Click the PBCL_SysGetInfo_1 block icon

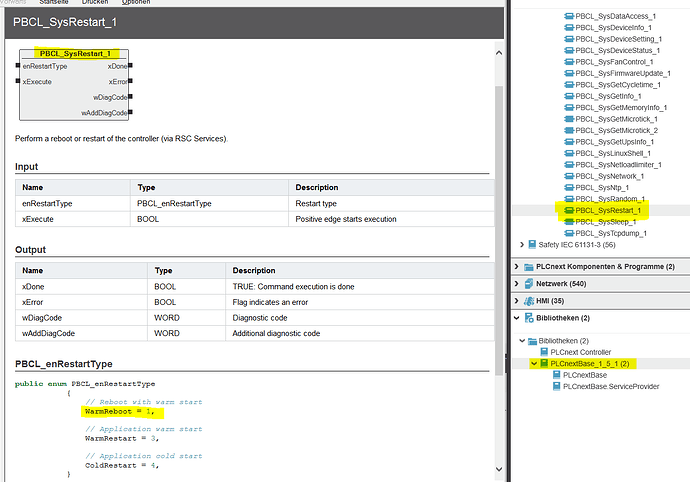pyautogui.click(x=569, y=96)
